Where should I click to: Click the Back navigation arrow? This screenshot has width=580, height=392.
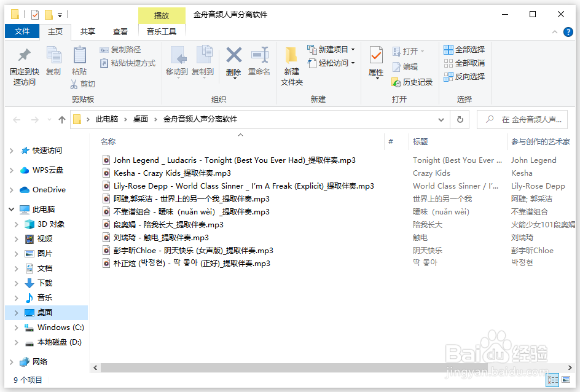coord(17,119)
